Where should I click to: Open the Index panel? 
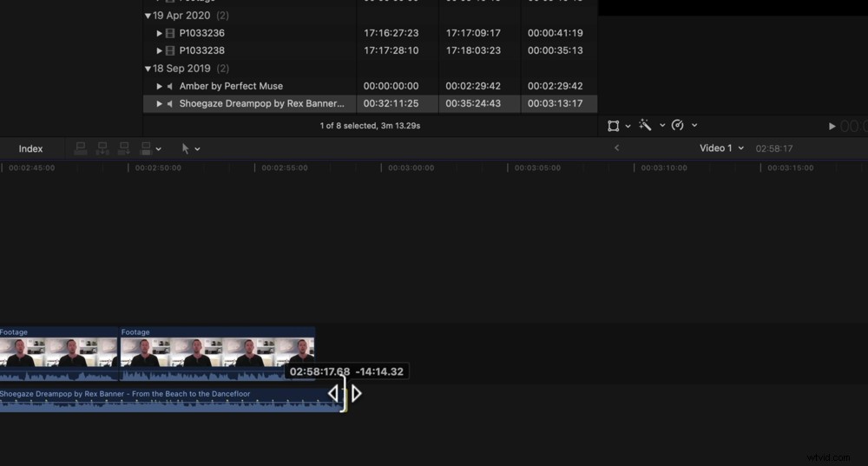(30, 149)
